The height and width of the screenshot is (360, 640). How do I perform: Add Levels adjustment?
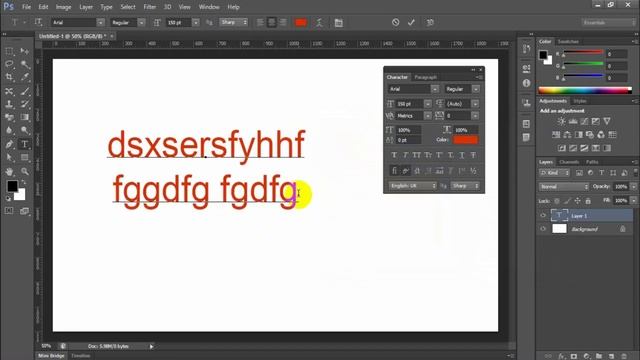click(573, 121)
